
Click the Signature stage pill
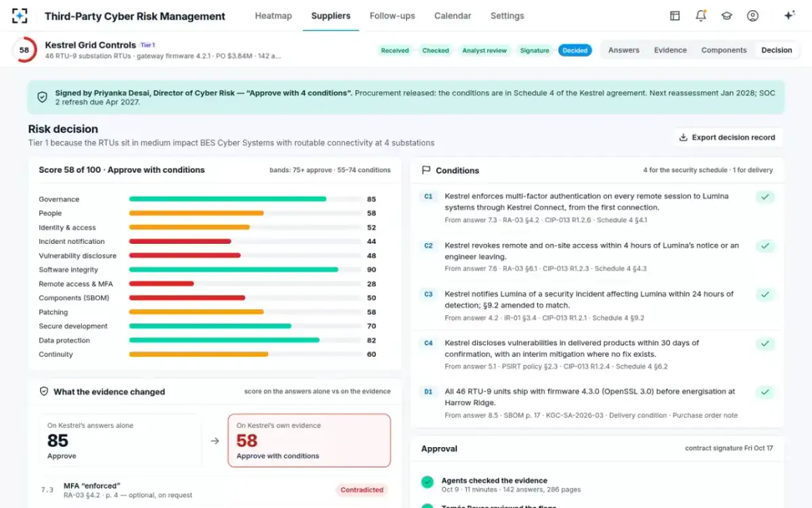click(x=535, y=51)
